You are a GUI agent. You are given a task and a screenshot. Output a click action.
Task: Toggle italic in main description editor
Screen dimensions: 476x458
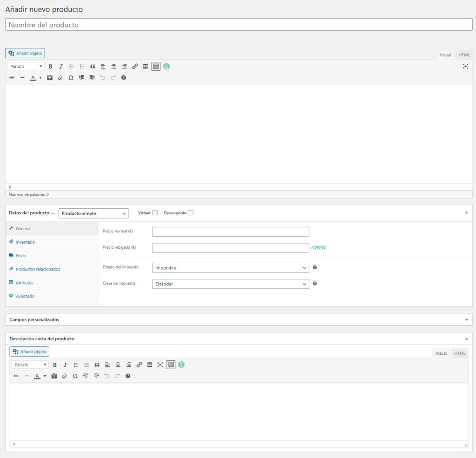61,66
